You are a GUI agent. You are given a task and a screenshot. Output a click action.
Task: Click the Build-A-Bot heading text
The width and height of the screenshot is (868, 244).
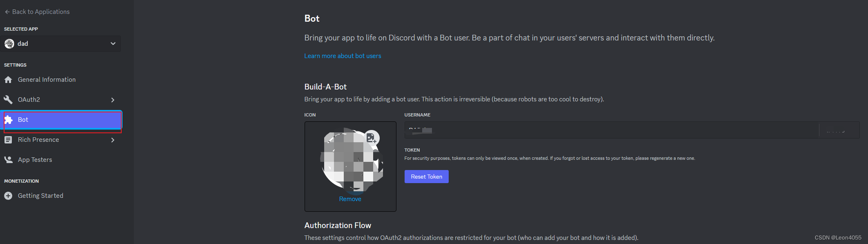[x=325, y=87]
